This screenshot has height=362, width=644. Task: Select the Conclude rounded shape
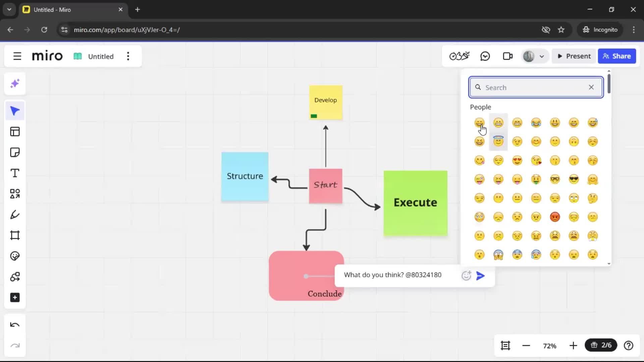pyautogui.click(x=306, y=276)
